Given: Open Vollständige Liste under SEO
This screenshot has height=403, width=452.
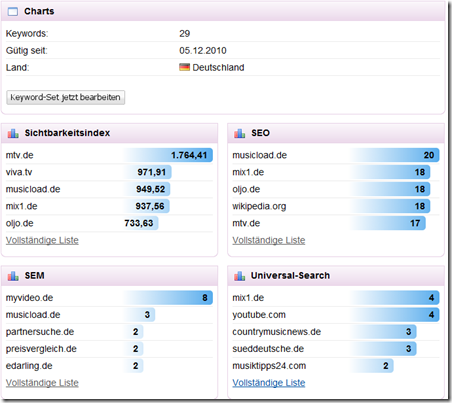Looking at the screenshot, I should (x=269, y=240).
